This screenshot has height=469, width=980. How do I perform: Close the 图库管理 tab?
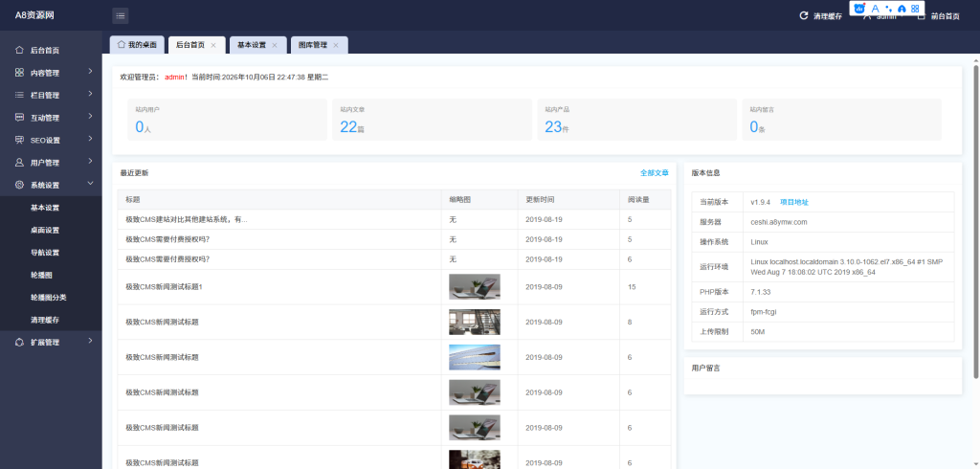[336, 45]
